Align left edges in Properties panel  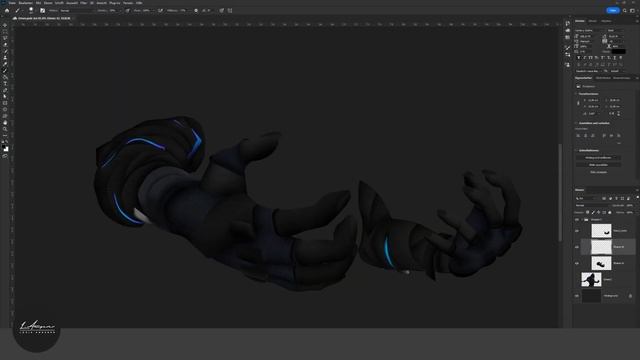[x=578, y=136]
